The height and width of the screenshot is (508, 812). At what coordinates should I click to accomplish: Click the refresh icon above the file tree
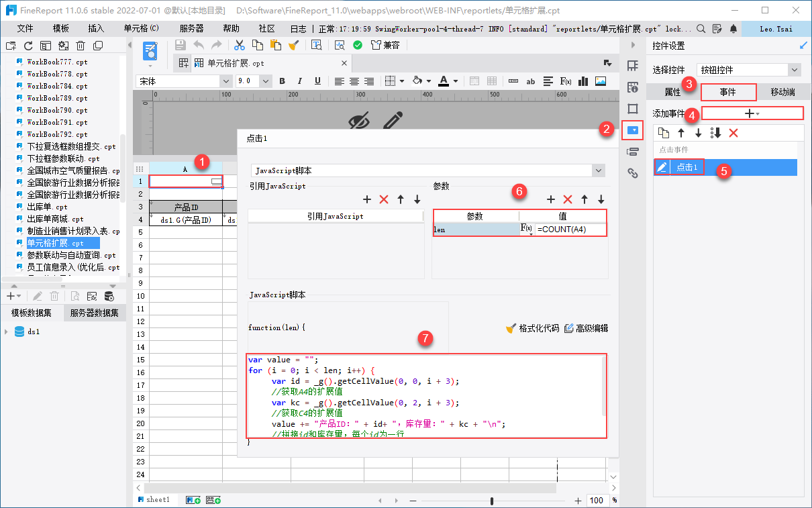click(28, 46)
